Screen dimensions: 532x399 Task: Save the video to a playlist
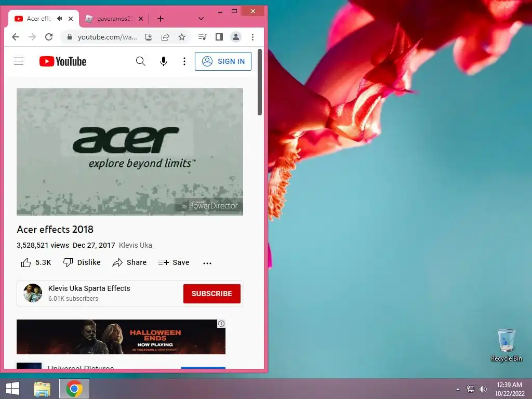(x=174, y=262)
